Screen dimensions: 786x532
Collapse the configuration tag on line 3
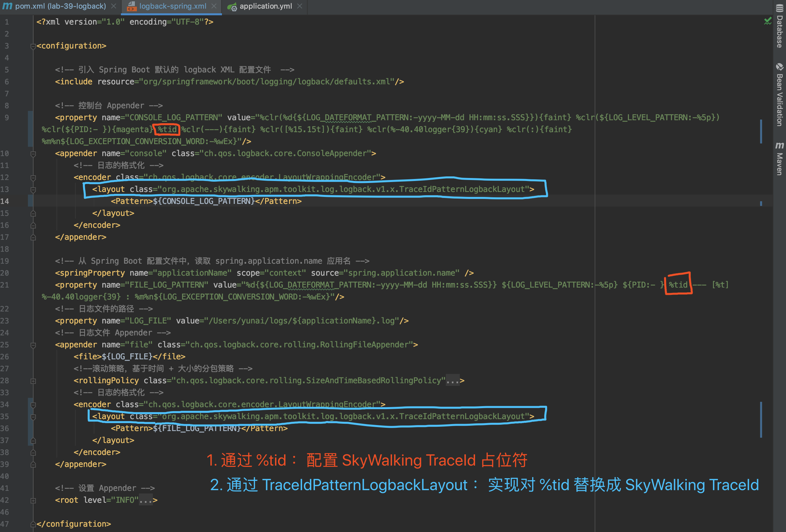coord(33,46)
